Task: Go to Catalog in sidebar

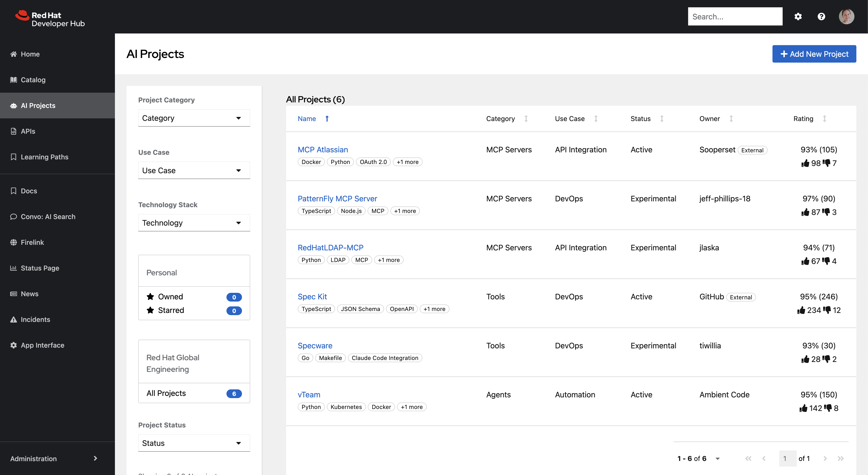Action: (33, 80)
